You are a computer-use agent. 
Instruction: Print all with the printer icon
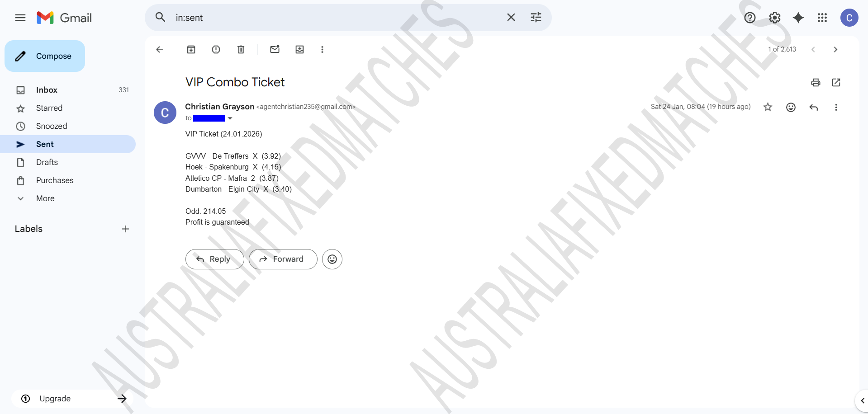816,82
